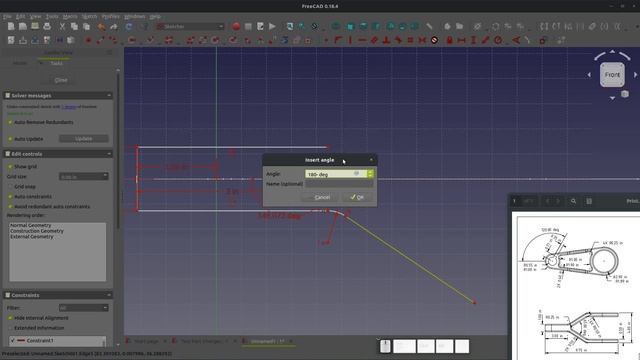Screen dimensions: 640x360
Task: Click the Undo arrow icon
Action: pos(101,27)
